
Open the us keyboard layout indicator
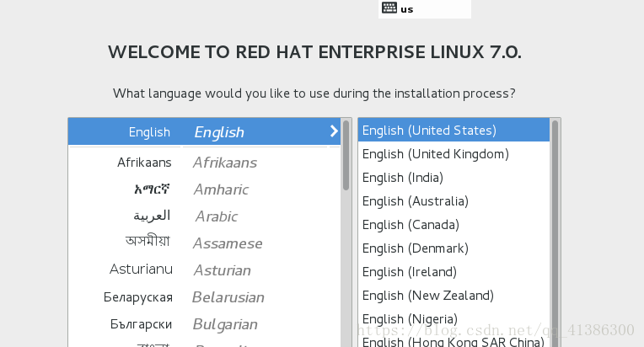click(425, 9)
